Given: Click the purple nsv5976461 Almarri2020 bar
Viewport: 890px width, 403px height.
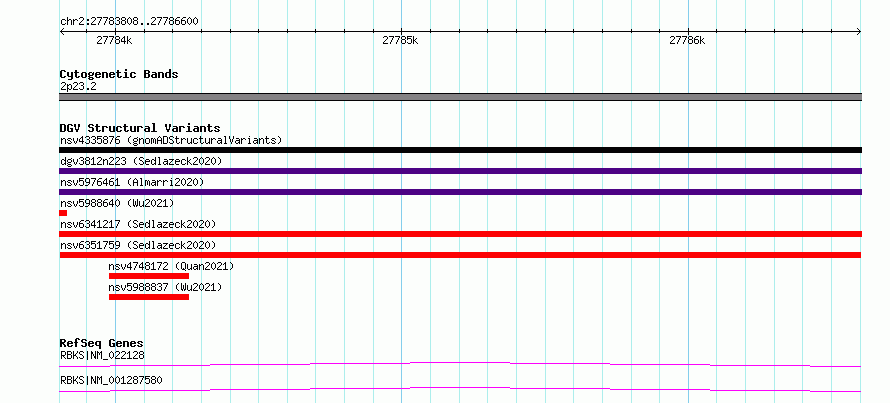Looking at the screenshot, I should 460,192.
